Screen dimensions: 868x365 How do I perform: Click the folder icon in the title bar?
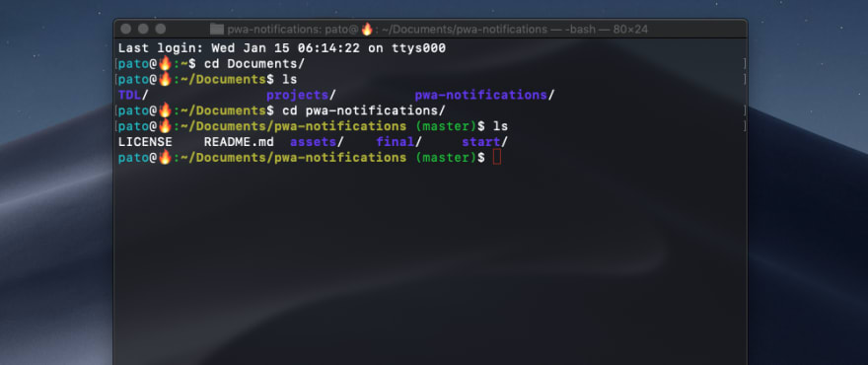(x=217, y=30)
